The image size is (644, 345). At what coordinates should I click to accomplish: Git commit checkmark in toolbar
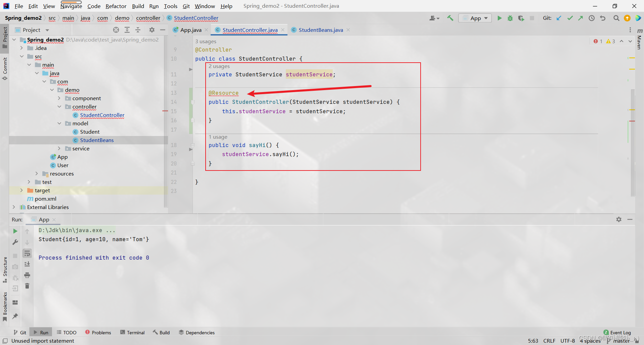click(570, 18)
